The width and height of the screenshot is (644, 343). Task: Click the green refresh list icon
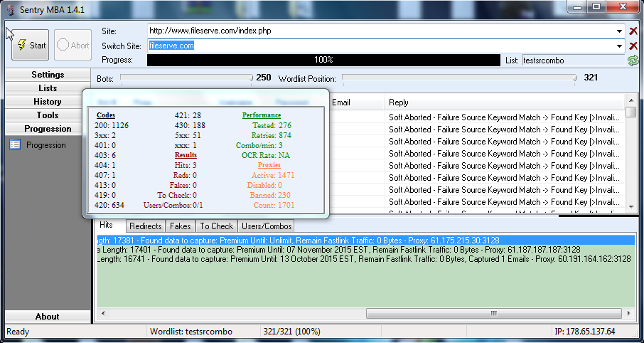633,60
